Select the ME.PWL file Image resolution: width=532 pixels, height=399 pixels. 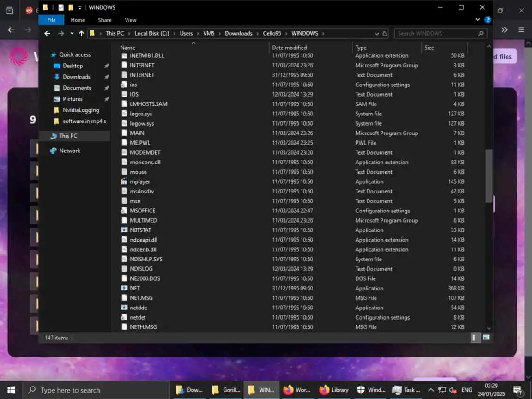tap(140, 143)
